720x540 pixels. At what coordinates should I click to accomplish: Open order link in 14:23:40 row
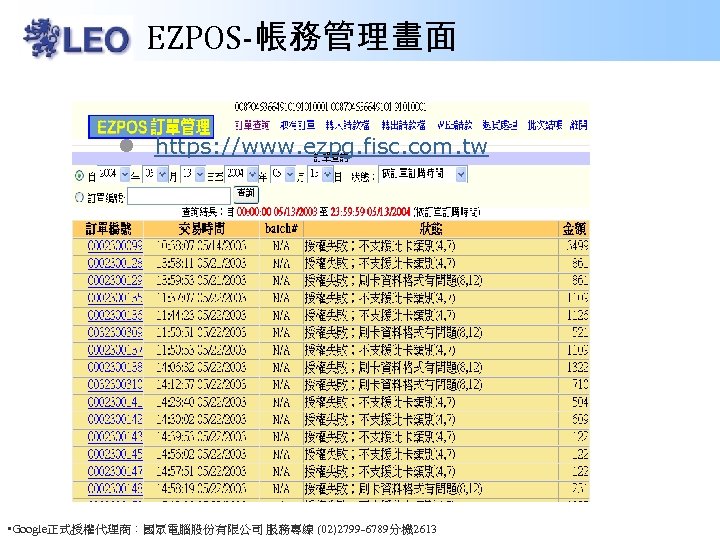[115, 402]
